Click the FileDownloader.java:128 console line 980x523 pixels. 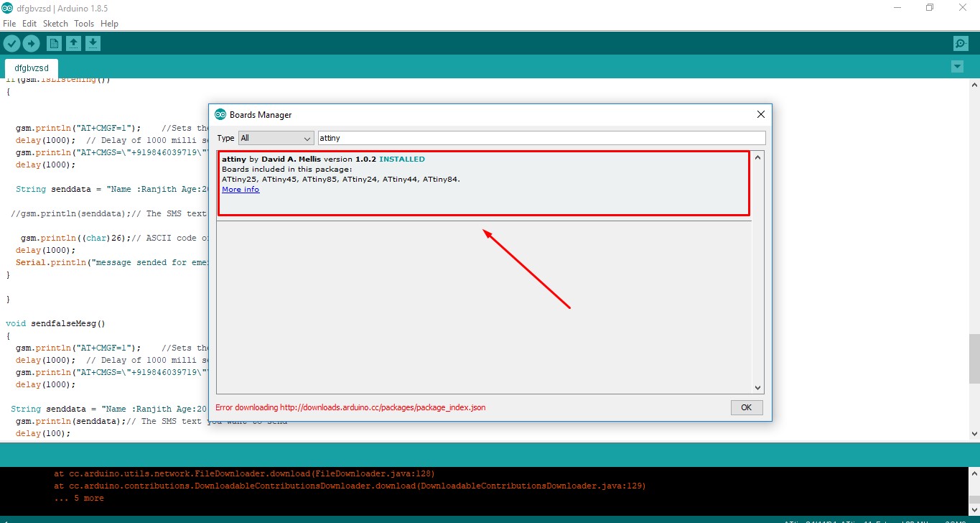click(x=244, y=473)
